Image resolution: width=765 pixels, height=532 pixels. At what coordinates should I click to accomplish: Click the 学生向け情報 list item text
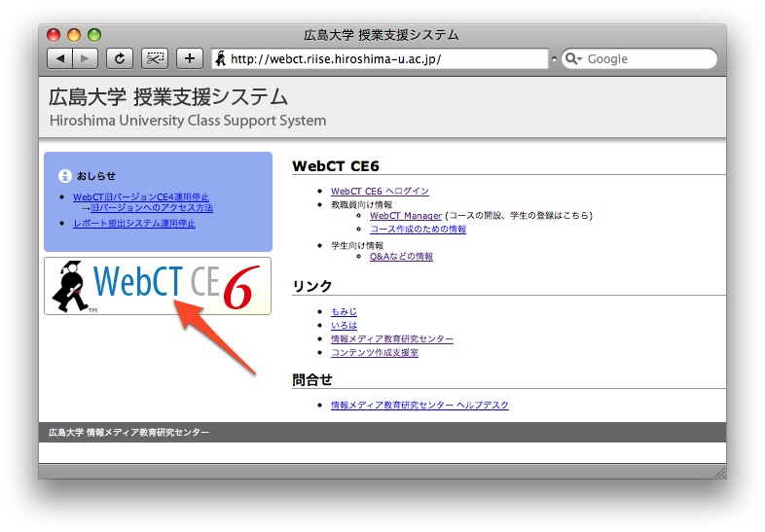(357, 246)
